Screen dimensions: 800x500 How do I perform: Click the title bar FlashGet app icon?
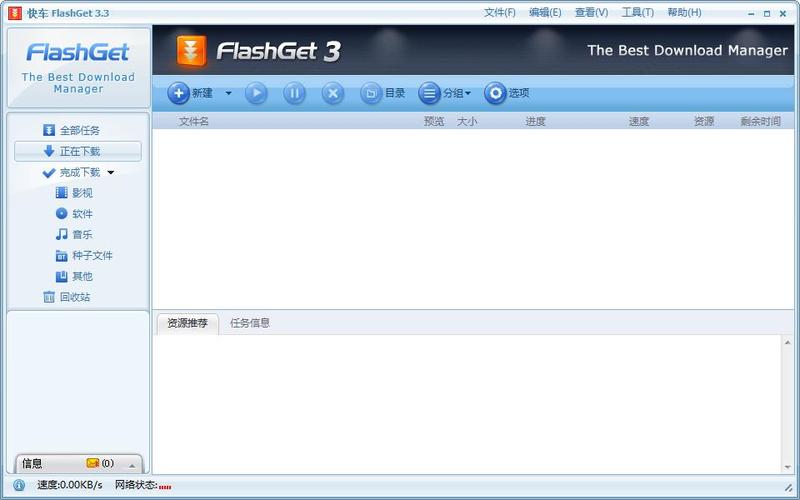tap(15, 13)
